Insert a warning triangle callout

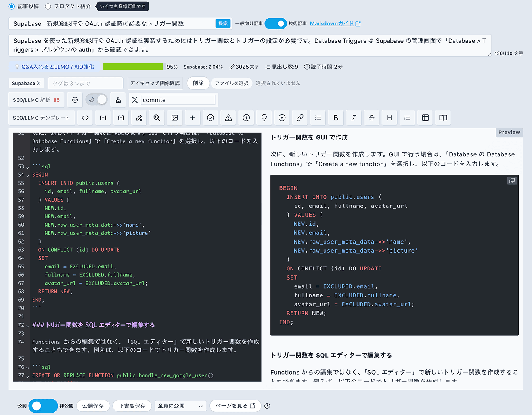[228, 118]
